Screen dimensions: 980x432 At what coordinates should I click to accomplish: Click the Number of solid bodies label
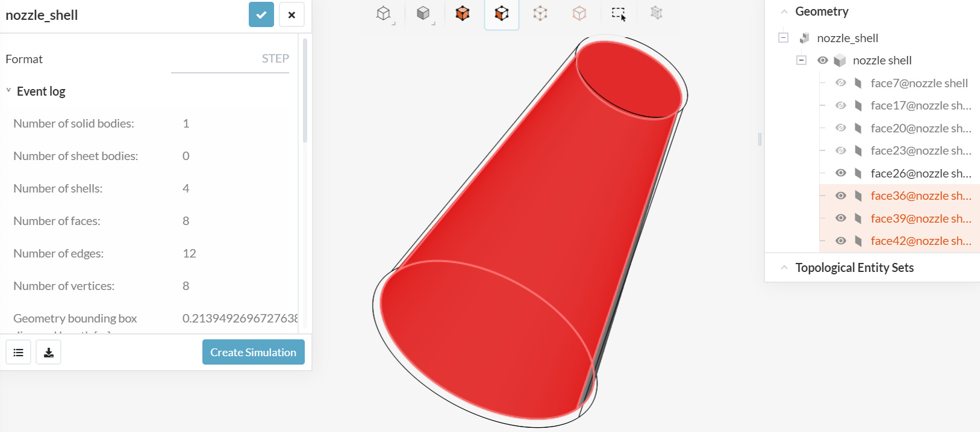pyautogui.click(x=73, y=123)
